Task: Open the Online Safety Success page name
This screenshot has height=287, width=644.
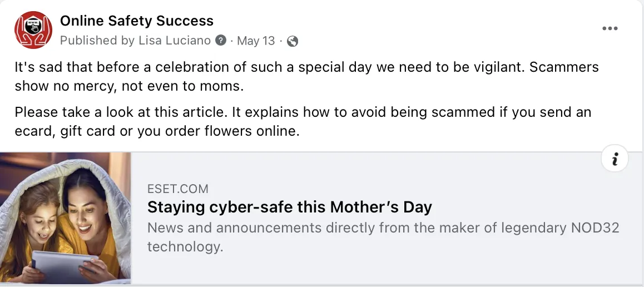Action: pos(136,21)
